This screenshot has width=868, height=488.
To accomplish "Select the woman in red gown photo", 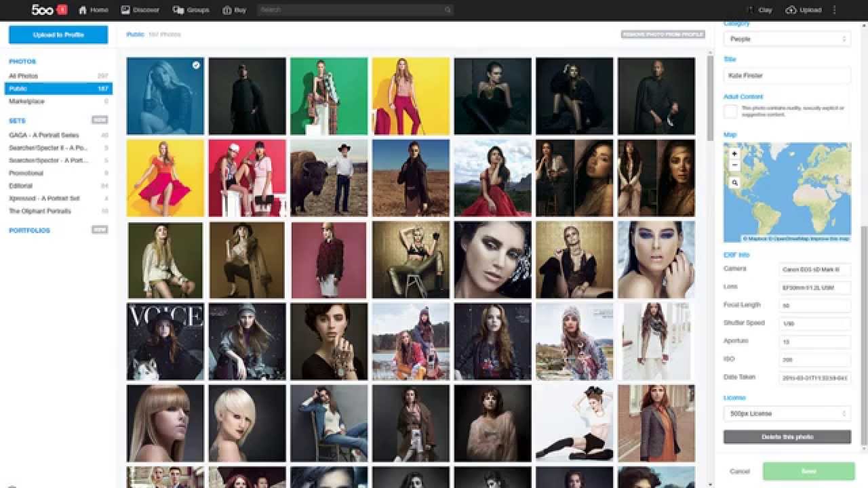I will pyautogui.click(x=492, y=178).
